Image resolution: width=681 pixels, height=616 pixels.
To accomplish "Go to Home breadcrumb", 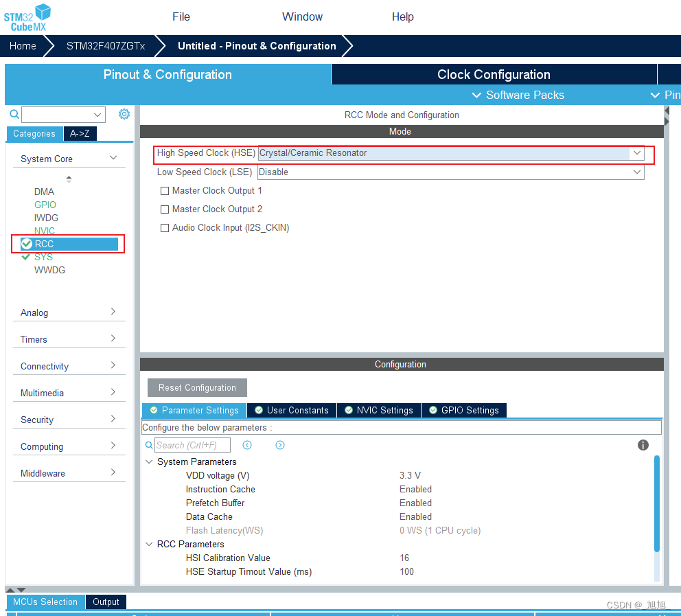I will point(23,46).
